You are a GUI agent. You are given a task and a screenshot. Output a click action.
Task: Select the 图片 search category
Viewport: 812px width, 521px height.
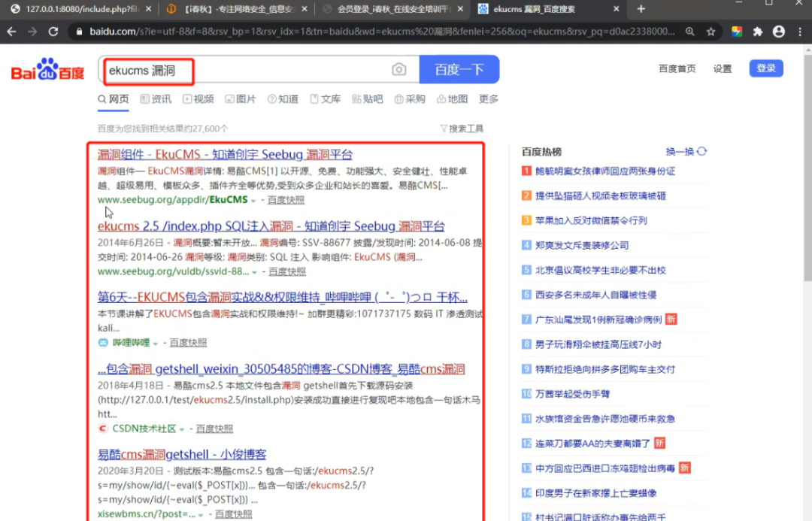241,99
